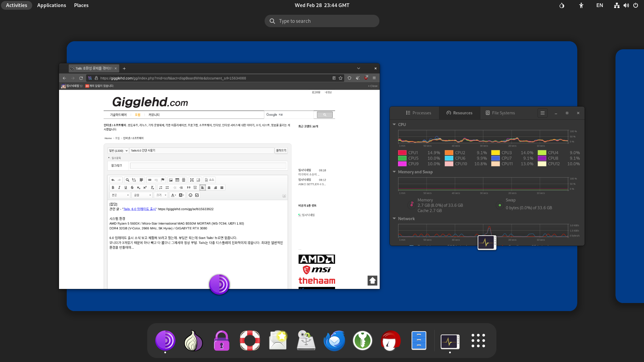Click the insert link icon in editor

[150, 180]
